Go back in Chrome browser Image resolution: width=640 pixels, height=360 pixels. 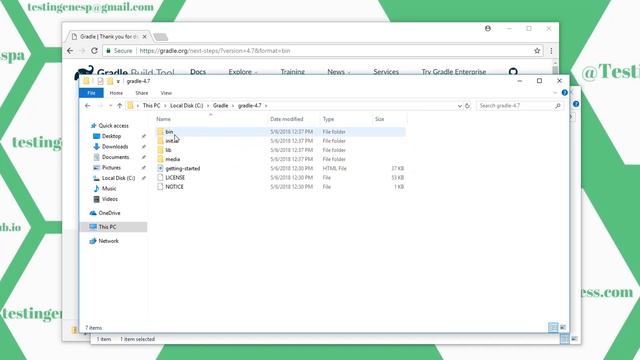pyautogui.click(x=70, y=51)
